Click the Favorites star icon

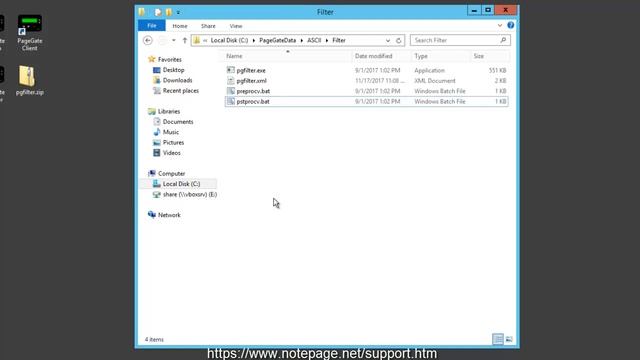tap(152, 59)
